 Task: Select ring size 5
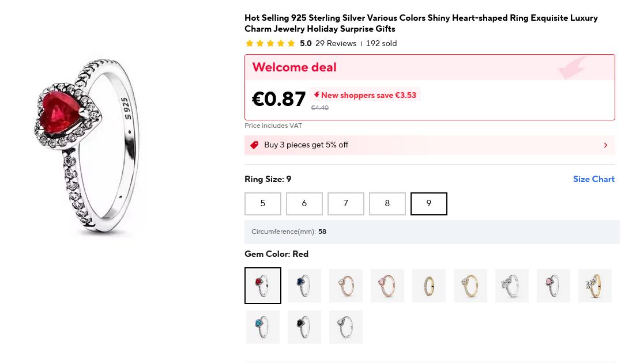(263, 204)
